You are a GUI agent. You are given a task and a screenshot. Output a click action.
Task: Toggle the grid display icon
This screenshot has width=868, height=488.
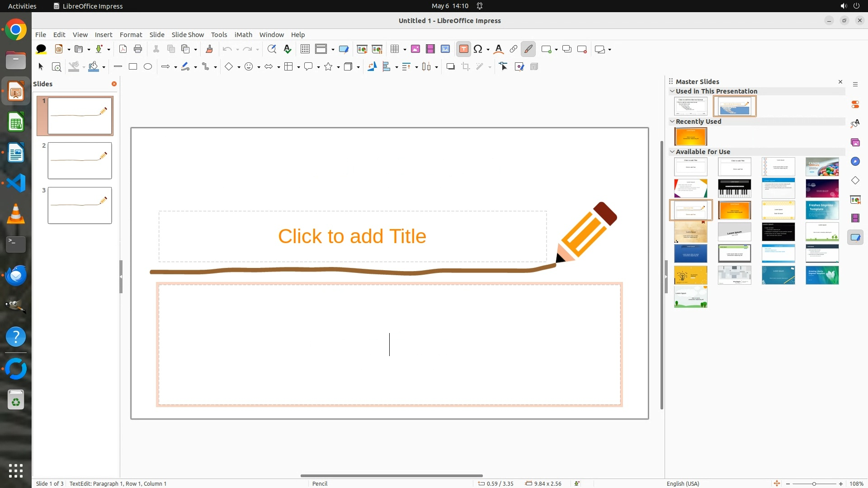(305, 49)
